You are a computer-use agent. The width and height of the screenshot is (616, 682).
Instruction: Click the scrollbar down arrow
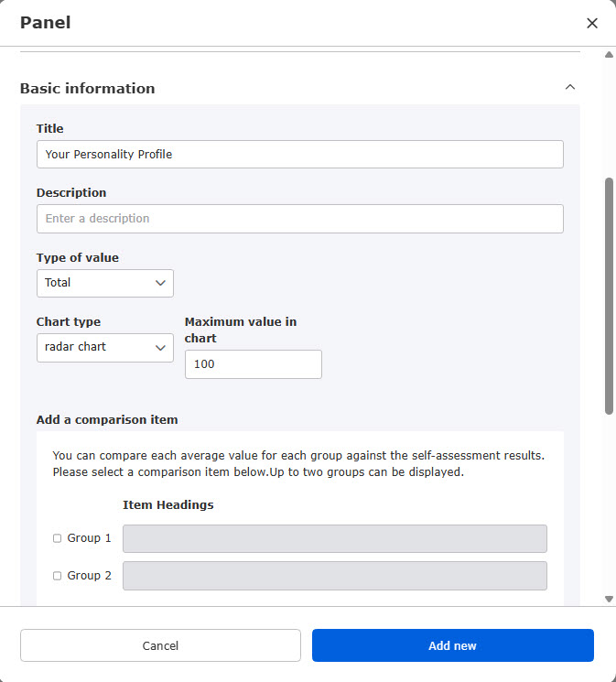click(610, 599)
